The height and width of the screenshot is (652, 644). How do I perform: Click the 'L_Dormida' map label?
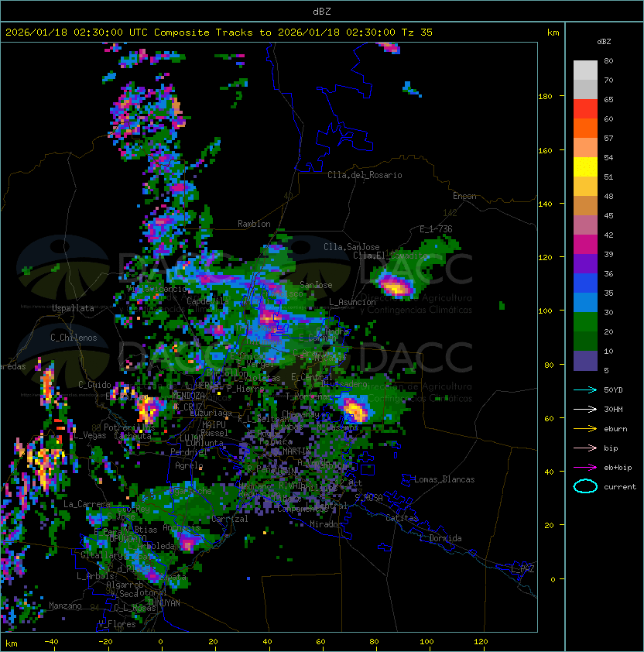tap(440, 538)
